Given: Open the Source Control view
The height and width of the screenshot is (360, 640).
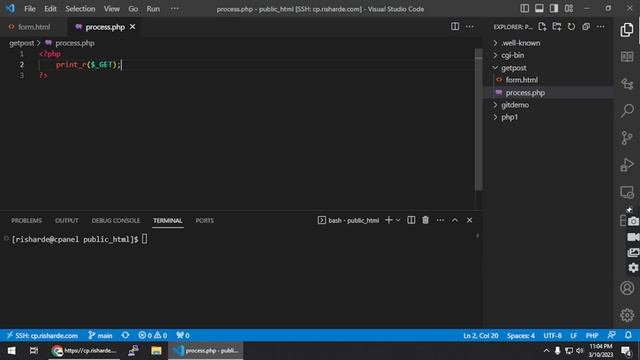Looking at the screenshot, I should coord(627,138).
